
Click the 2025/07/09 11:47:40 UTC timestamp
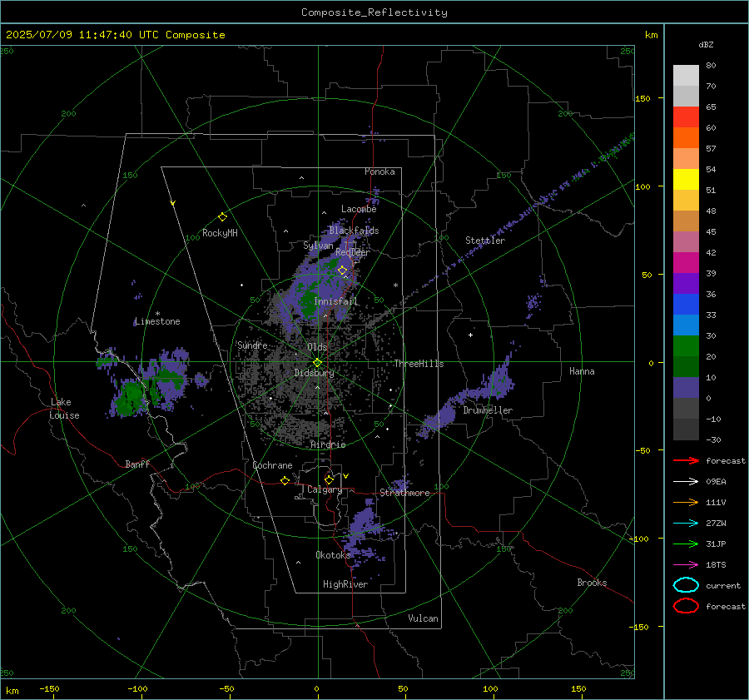(x=115, y=35)
